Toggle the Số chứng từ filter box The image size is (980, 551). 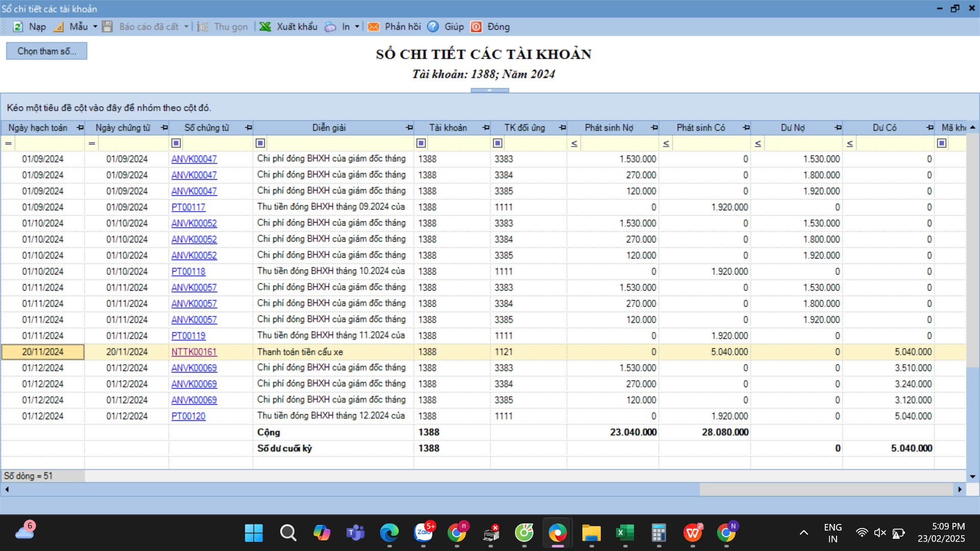pyautogui.click(x=176, y=143)
